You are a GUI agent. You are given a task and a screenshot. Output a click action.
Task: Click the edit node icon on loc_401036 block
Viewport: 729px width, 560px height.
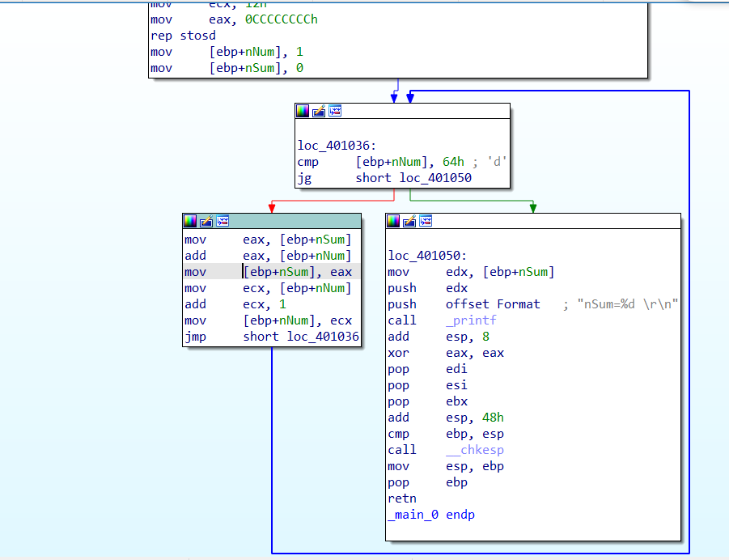319,111
